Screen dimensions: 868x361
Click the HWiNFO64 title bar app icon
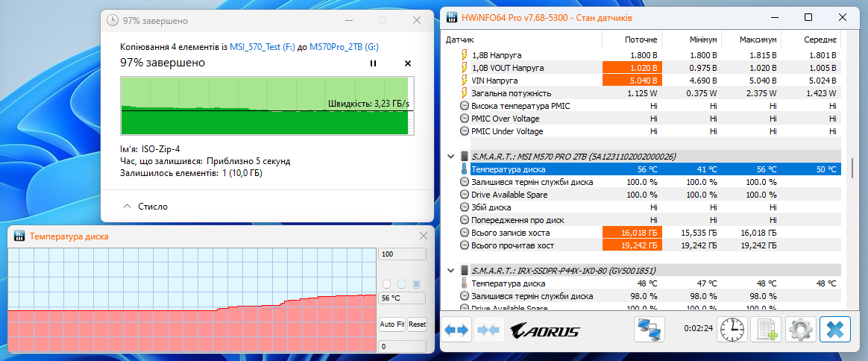click(452, 17)
